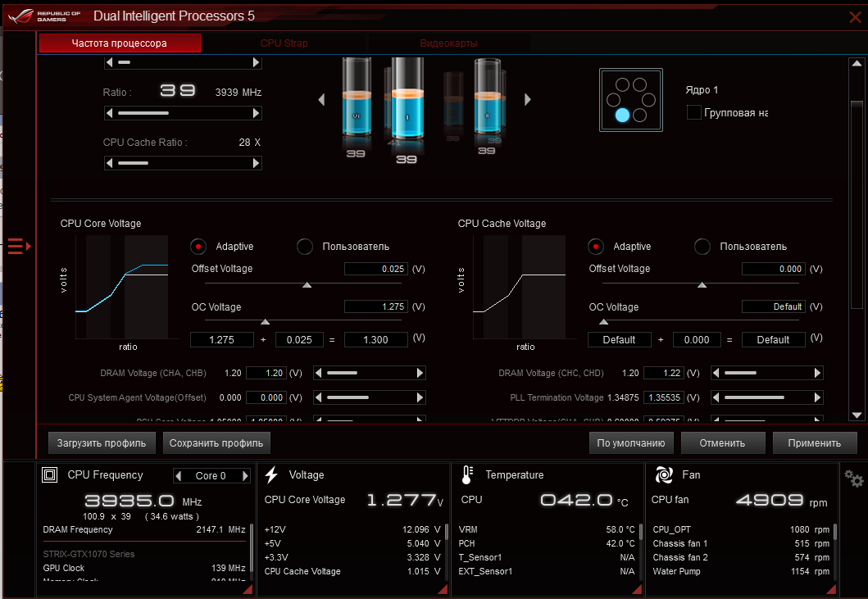The width and height of the screenshot is (868, 599).
Task: Click Применить button
Action: click(x=814, y=442)
